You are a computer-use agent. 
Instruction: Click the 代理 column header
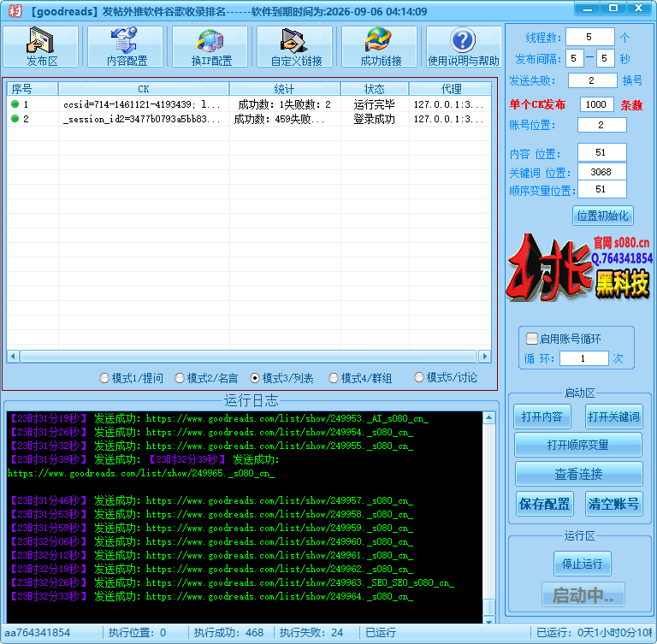451,89
